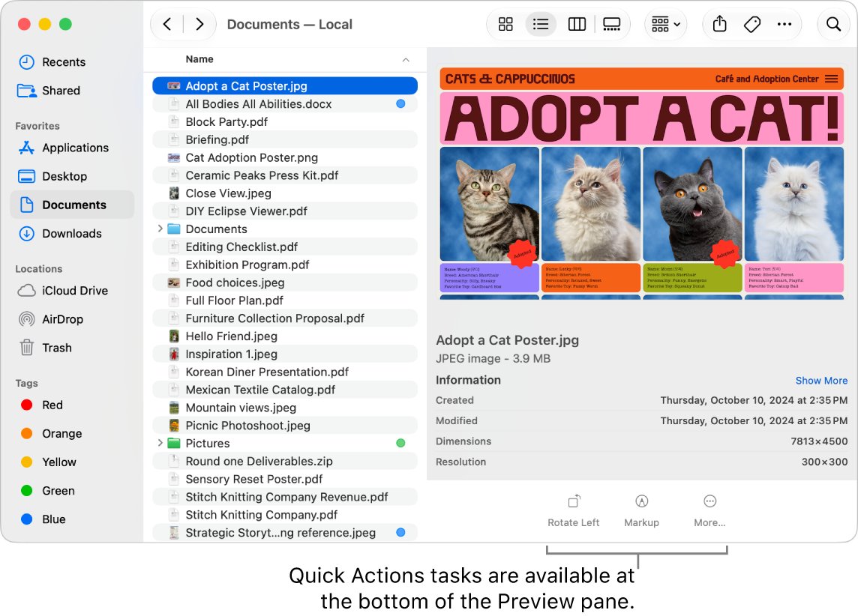This screenshot has height=616, width=858.
Task: Select All Bodies All Abilities.docx
Action: tap(284, 104)
